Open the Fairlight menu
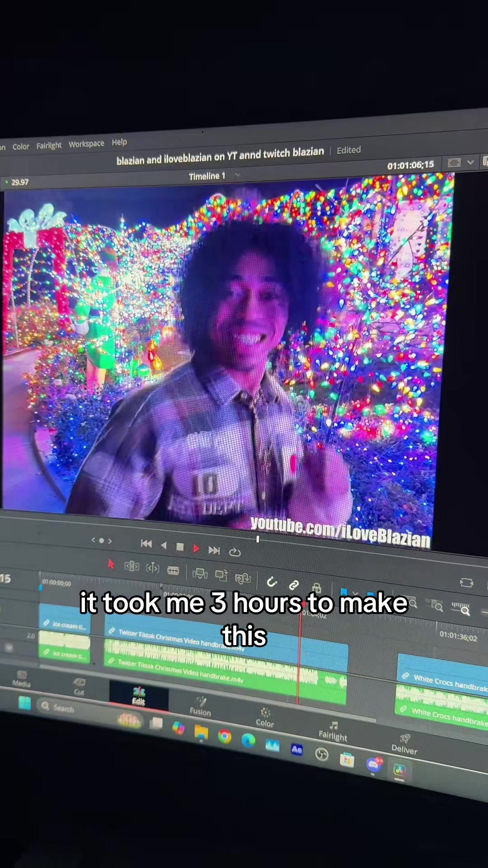 49,145
